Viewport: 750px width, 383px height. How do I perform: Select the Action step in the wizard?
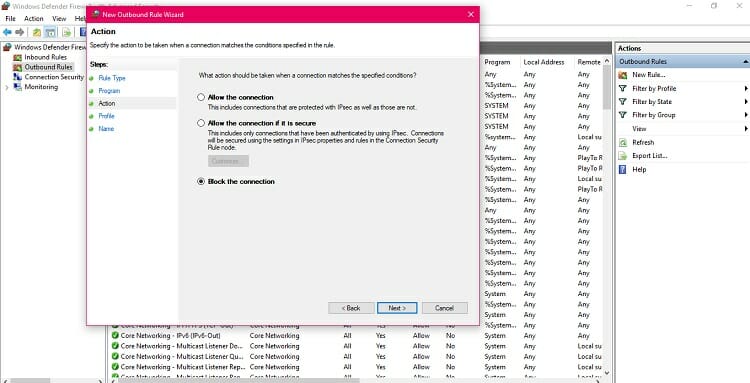tap(107, 103)
